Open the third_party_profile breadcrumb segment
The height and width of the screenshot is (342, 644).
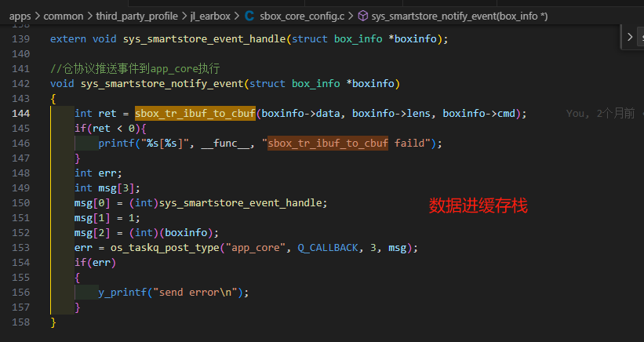coord(136,16)
